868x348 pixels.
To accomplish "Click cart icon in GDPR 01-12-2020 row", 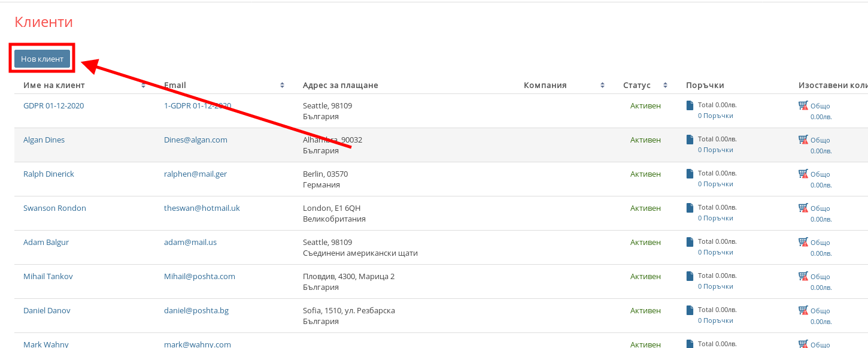I will tap(803, 105).
